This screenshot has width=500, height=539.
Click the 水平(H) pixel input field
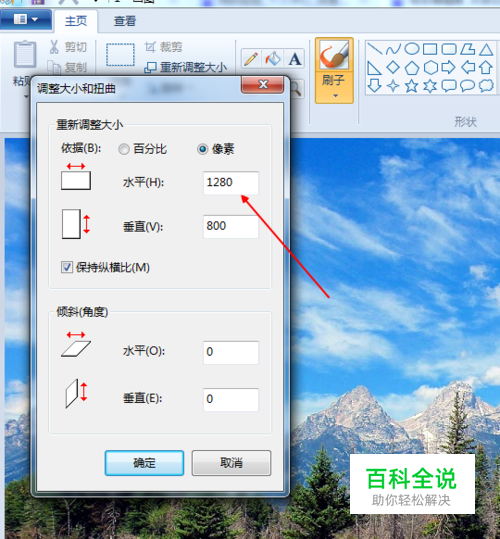231,183
